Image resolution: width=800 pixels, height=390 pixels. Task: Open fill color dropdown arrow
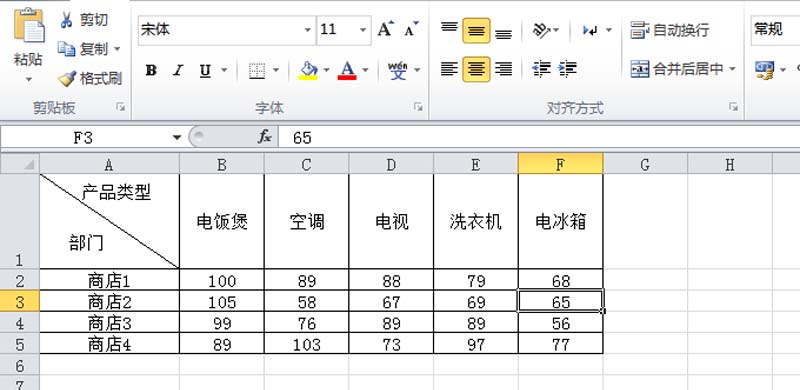click(326, 70)
